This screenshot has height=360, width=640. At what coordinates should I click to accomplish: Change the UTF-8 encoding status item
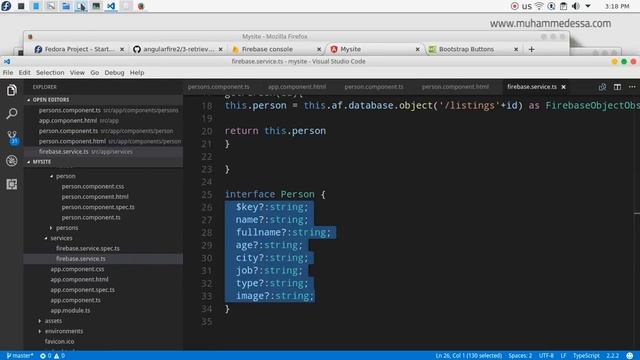tap(546, 356)
